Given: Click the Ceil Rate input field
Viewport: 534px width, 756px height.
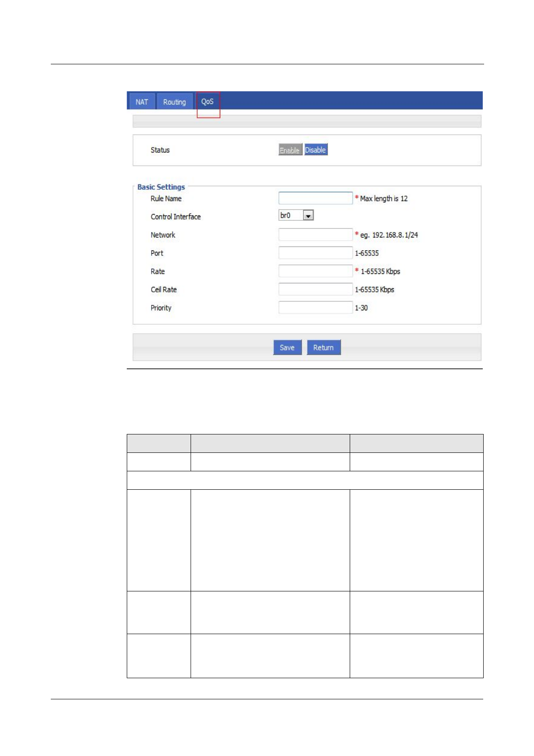Looking at the screenshot, I should (x=316, y=290).
